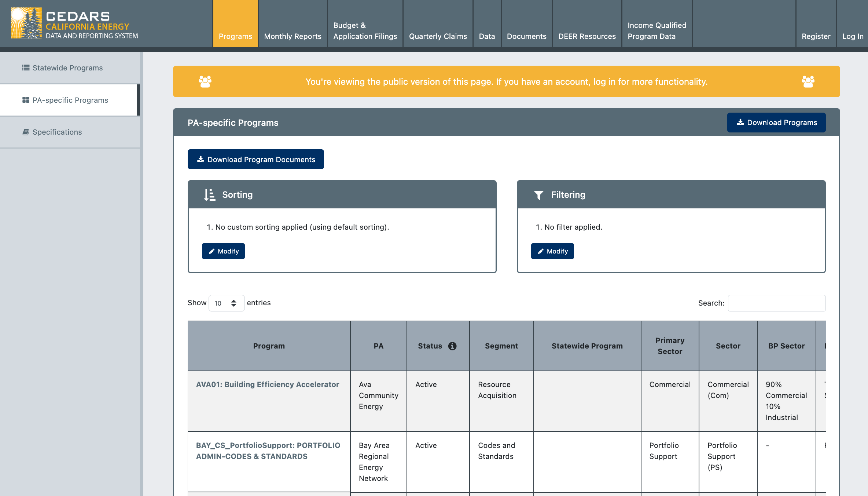Image resolution: width=868 pixels, height=496 pixels.
Task: Sort by BP Sector column header
Action: [787, 346]
